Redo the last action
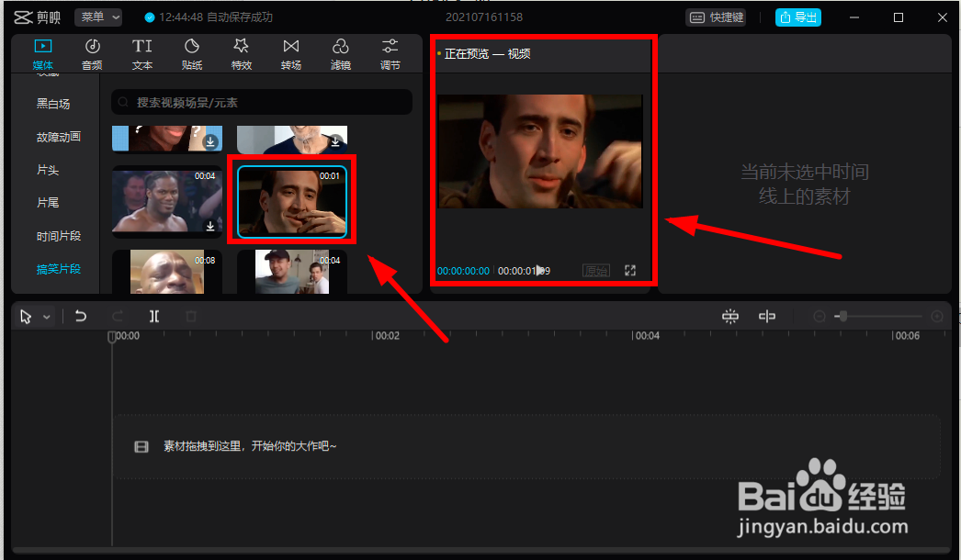Viewport: 961px width, 560px height. (118, 316)
